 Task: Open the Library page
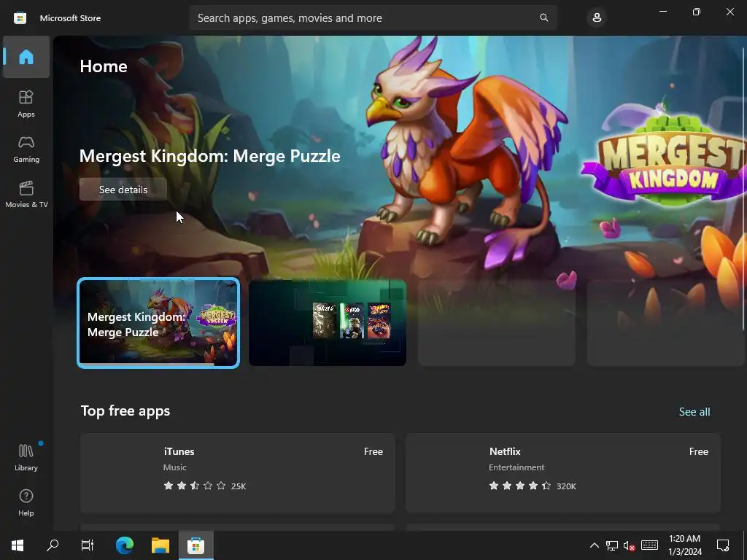point(26,457)
